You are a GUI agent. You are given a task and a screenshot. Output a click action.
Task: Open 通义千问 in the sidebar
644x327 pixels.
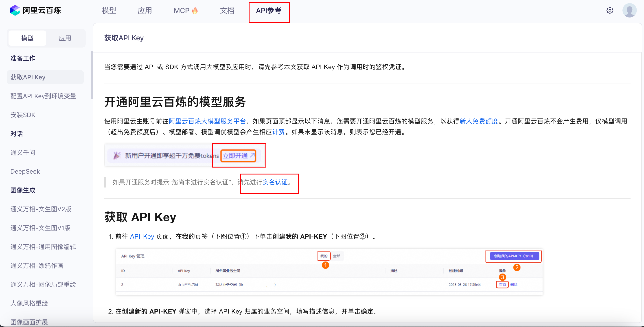pos(23,152)
